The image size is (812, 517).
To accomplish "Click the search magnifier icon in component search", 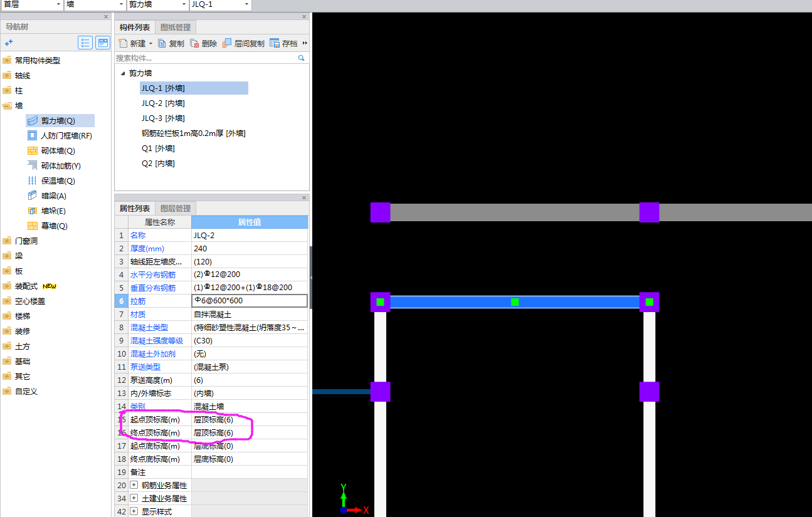I will (x=302, y=58).
